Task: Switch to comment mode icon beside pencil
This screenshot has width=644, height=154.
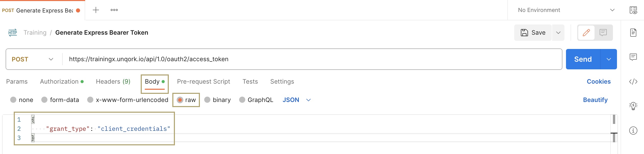Action: [603, 33]
